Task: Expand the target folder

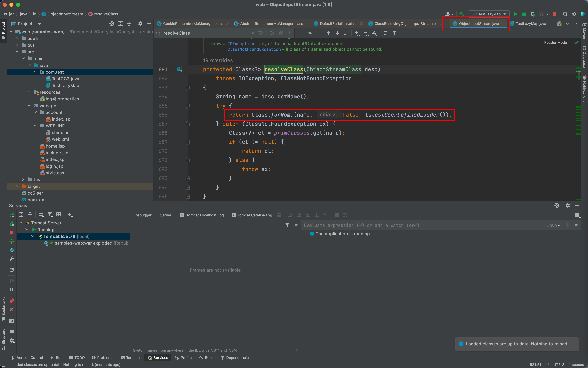Action: click(x=17, y=186)
